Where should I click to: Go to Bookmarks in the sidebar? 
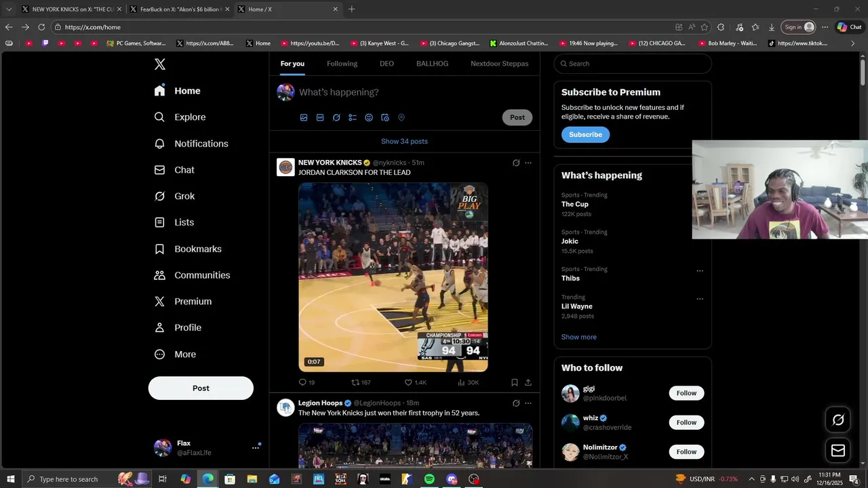pyautogui.click(x=189, y=249)
